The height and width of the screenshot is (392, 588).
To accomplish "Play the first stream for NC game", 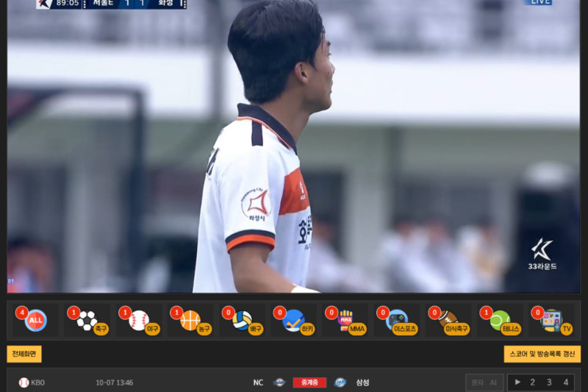I will click(517, 382).
